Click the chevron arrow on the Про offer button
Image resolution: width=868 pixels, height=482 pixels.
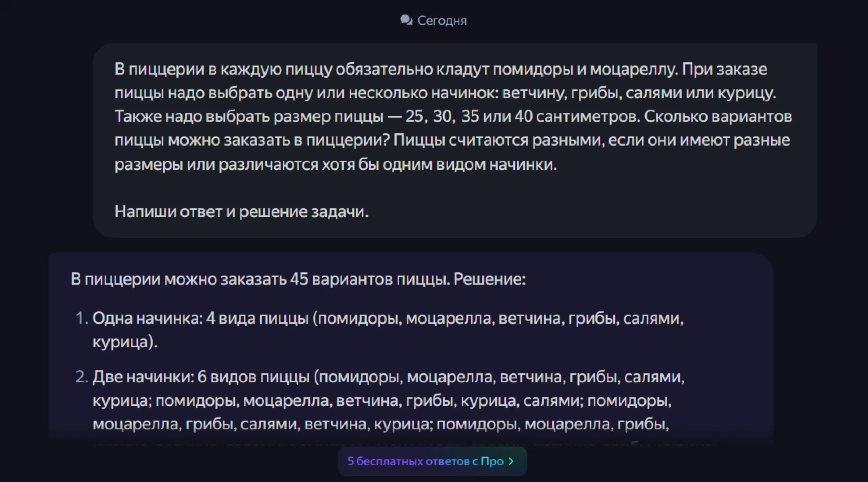coord(511,461)
